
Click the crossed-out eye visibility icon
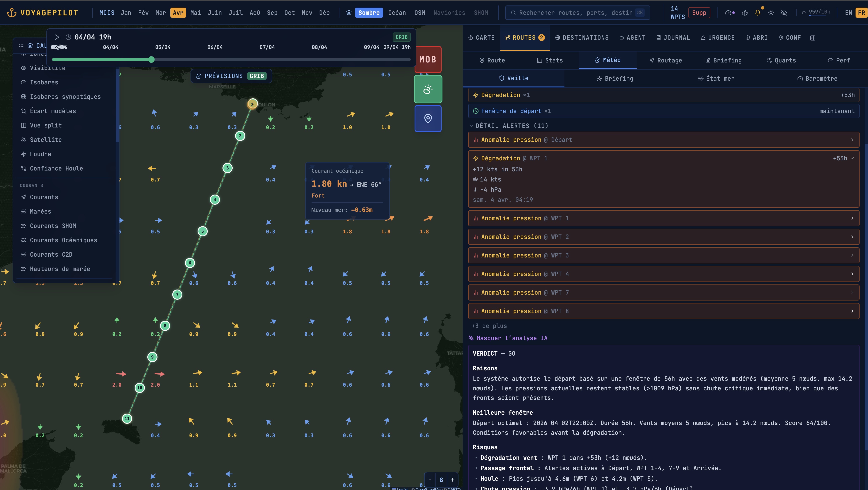click(x=784, y=13)
